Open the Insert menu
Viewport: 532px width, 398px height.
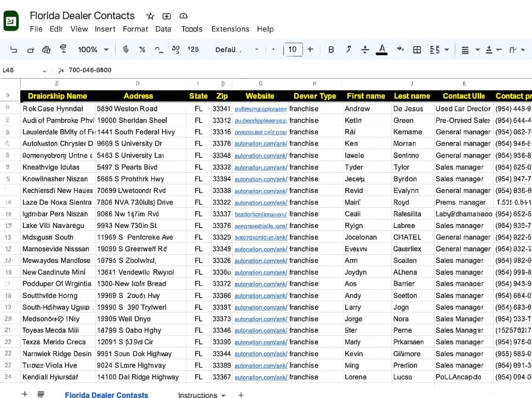coord(105,29)
